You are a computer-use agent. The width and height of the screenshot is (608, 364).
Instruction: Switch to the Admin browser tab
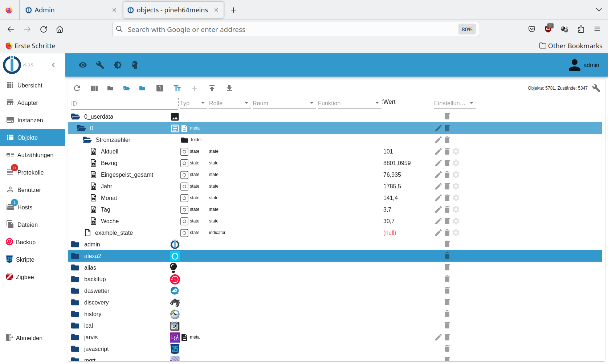[x=70, y=10]
